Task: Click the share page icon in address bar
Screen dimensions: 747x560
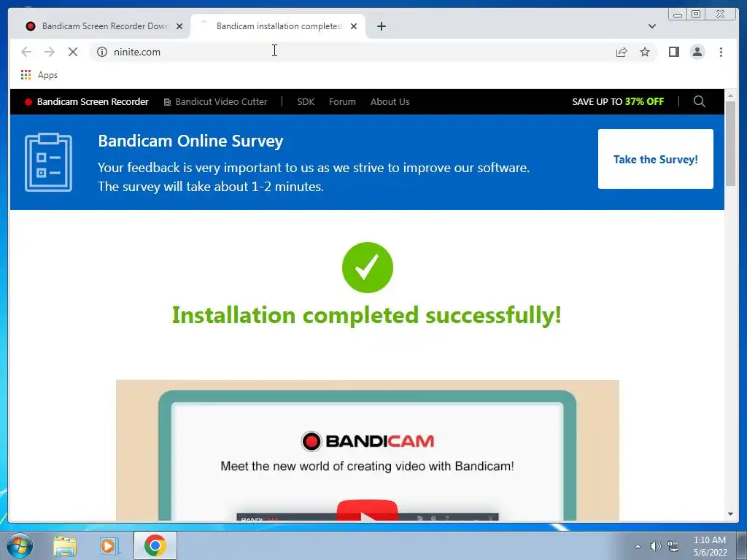Action: click(x=622, y=52)
